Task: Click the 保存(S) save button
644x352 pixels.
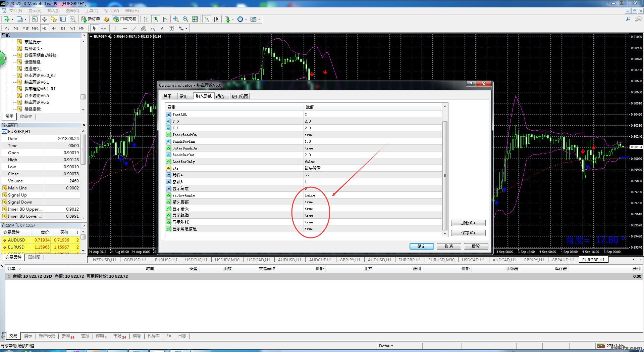Action: pyautogui.click(x=468, y=233)
